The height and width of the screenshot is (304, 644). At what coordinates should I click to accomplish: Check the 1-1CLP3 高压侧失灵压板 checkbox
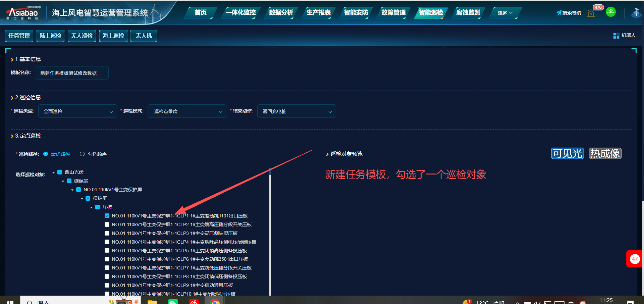(x=107, y=233)
